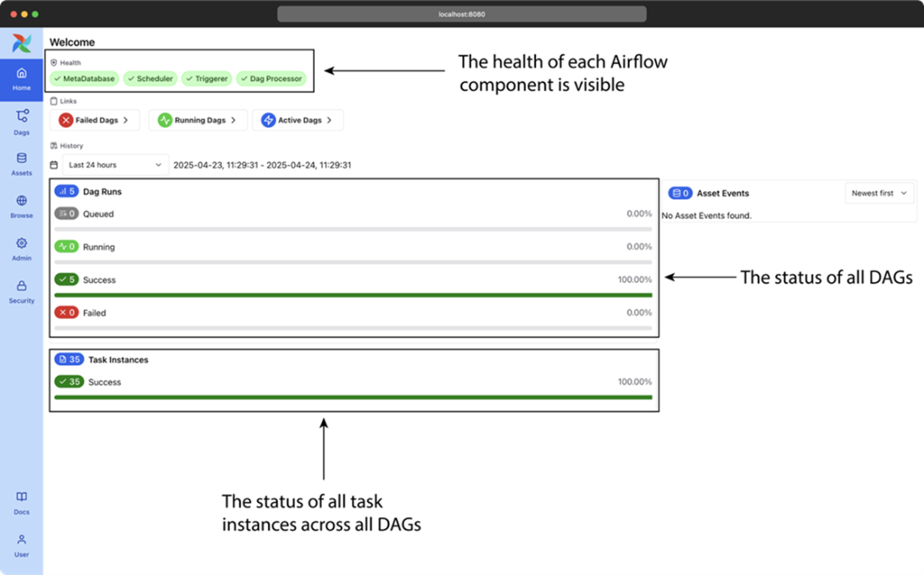This screenshot has width=924, height=575.
Task: Click the MetaDatabase health badge
Action: coord(84,79)
